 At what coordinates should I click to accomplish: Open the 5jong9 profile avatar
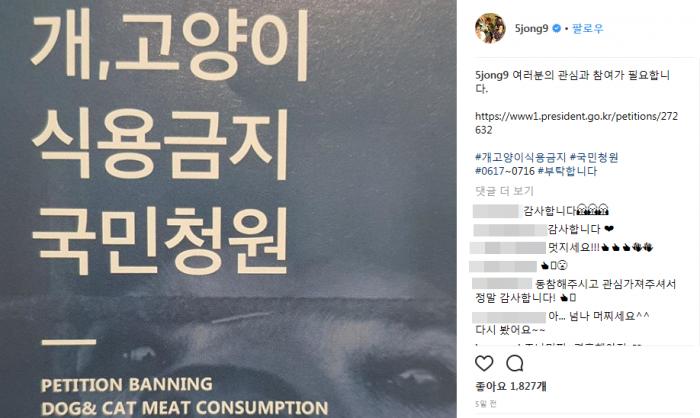pyautogui.click(x=490, y=28)
